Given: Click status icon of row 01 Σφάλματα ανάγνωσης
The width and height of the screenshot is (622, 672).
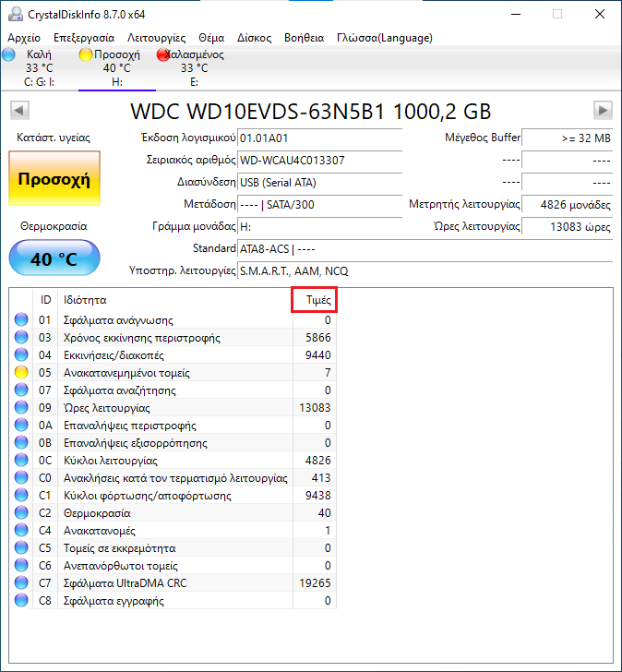Looking at the screenshot, I should pos(21,319).
